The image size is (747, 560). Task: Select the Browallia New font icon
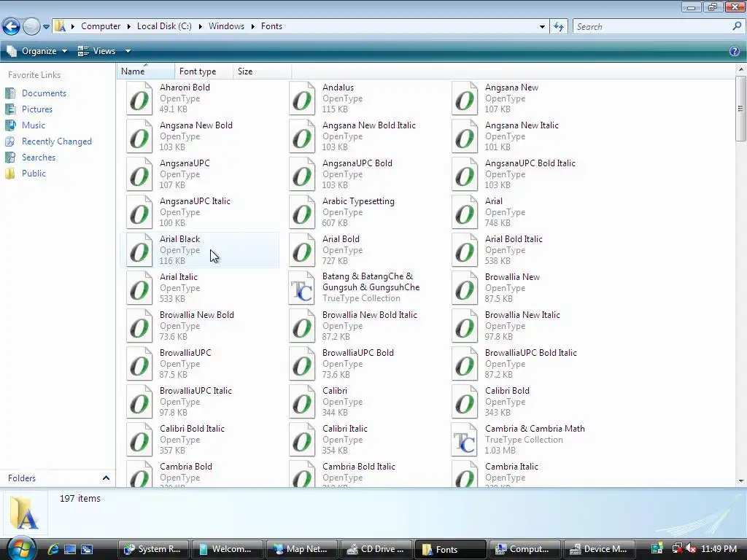(x=465, y=288)
